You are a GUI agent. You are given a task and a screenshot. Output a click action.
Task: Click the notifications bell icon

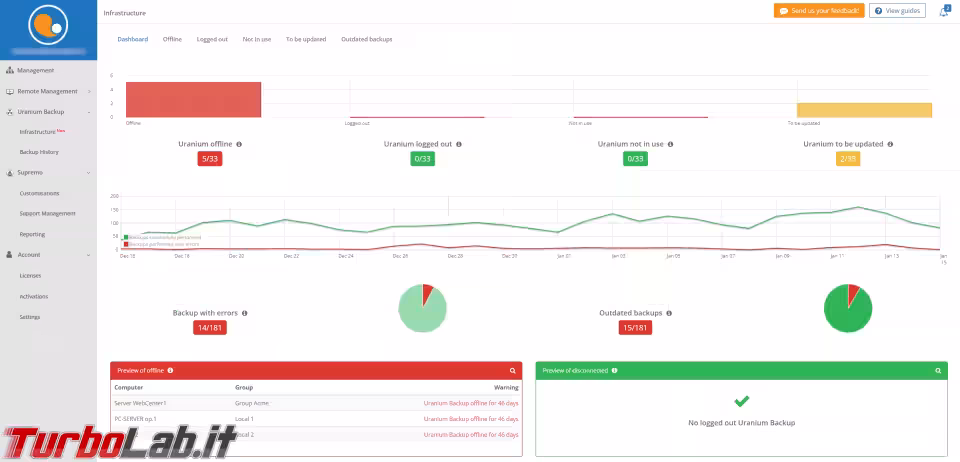coord(943,11)
